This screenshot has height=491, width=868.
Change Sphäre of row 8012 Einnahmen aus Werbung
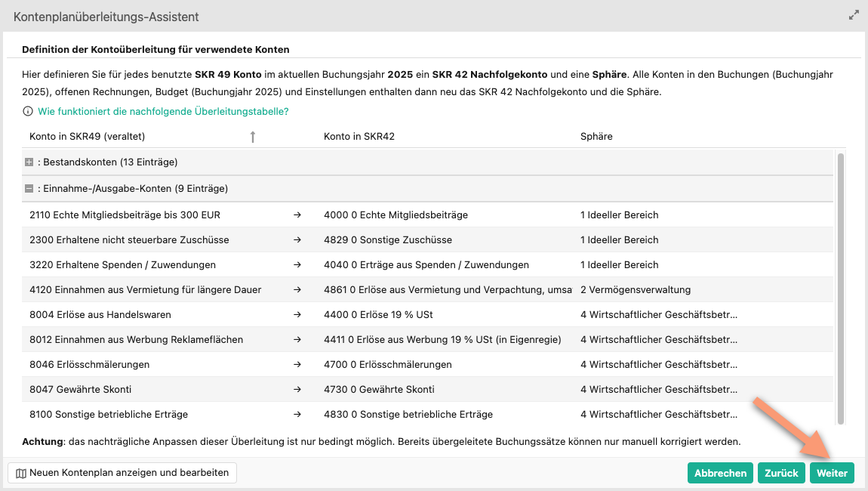click(659, 340)
